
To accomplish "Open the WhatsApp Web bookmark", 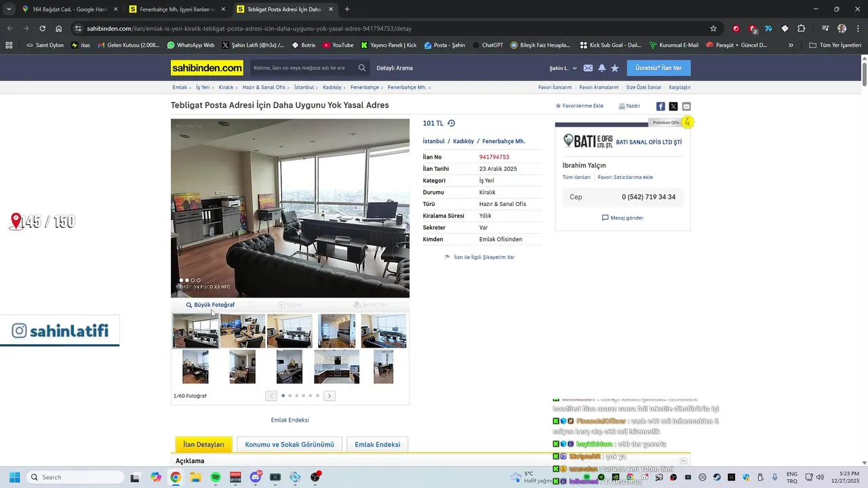I will click(x=191, y=45).
